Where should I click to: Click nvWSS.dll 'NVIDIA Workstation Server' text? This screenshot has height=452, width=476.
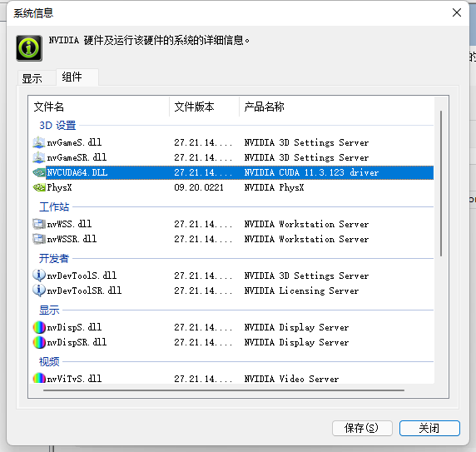306,224
